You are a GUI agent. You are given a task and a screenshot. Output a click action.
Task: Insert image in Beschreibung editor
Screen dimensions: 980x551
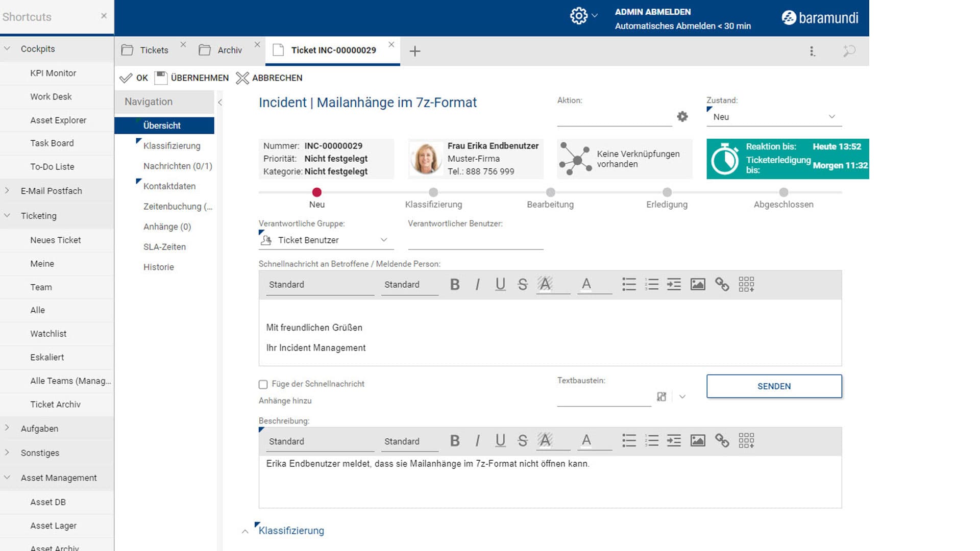click(x=698, y=440)
